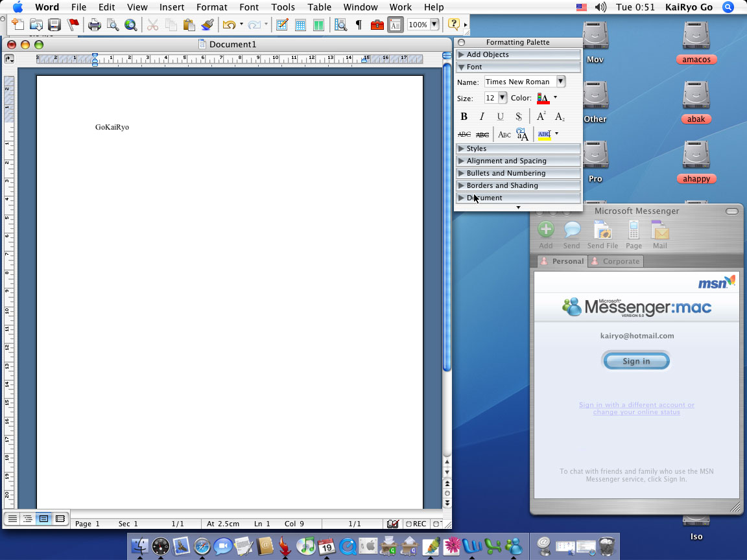The width and height of the screenshot is (747, 560).
Task: Click the Page phone icon in Messenger
Action: [x=634, y=235]
